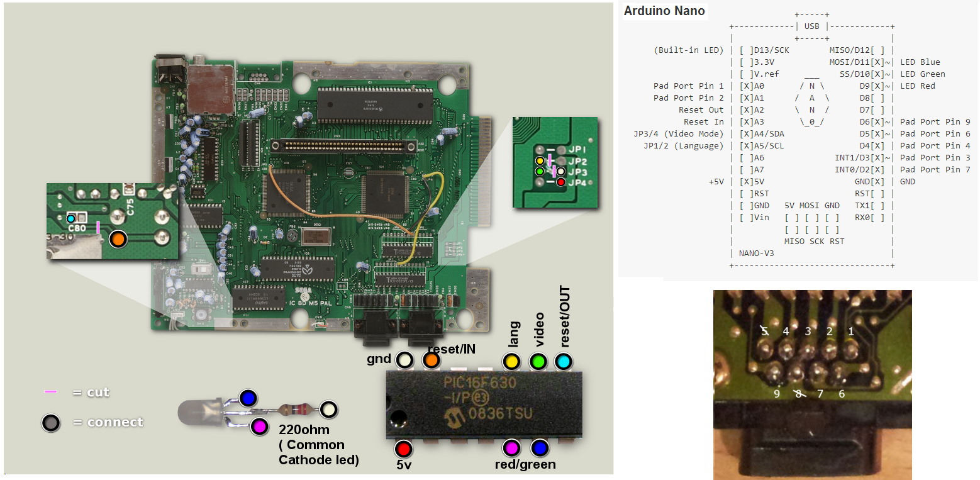Click the A5/SCL pin entry

pyautogui.click(x=762, y=146)
